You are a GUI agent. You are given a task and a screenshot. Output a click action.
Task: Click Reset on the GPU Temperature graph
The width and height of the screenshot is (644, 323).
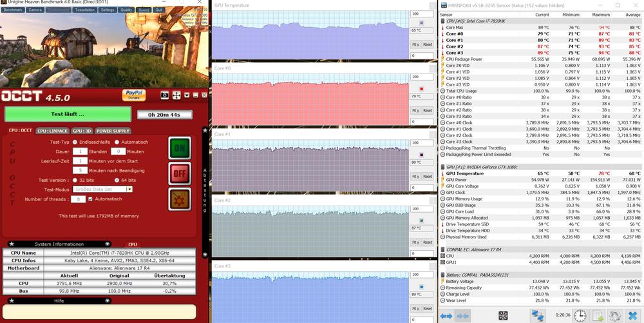[x=427, y=44]
